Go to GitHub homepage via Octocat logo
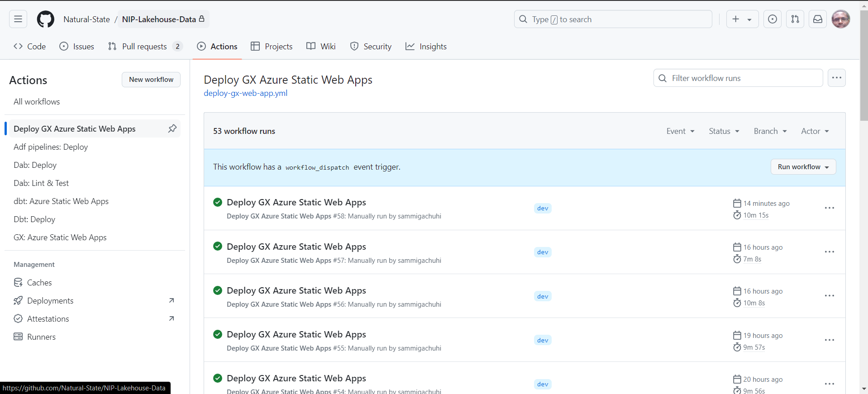 click(45, 19)
